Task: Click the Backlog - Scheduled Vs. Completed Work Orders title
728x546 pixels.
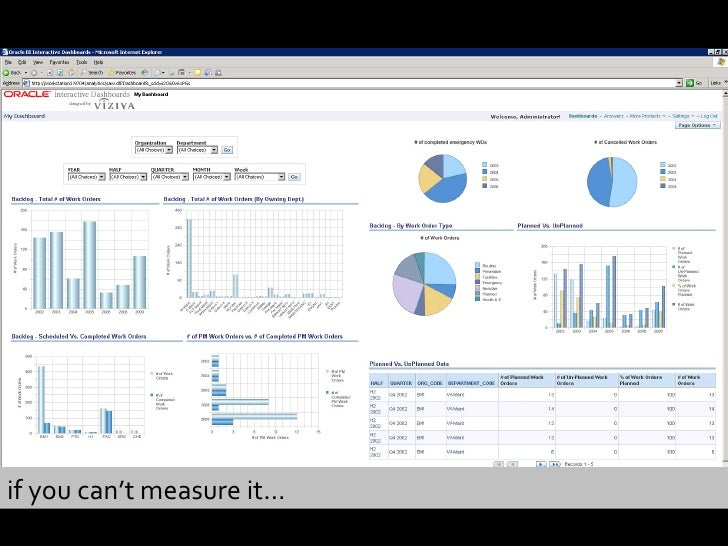Action: [x=78, y=336]
